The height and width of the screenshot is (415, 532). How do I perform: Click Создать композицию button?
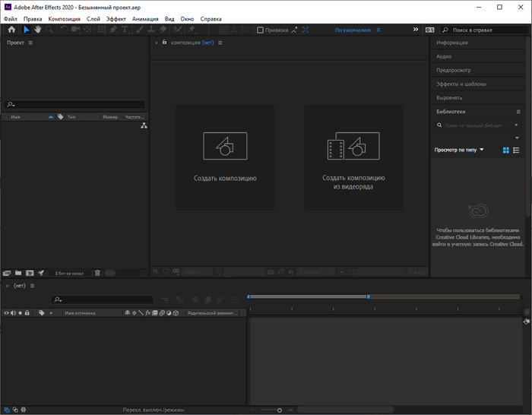[x=225, y=158]
